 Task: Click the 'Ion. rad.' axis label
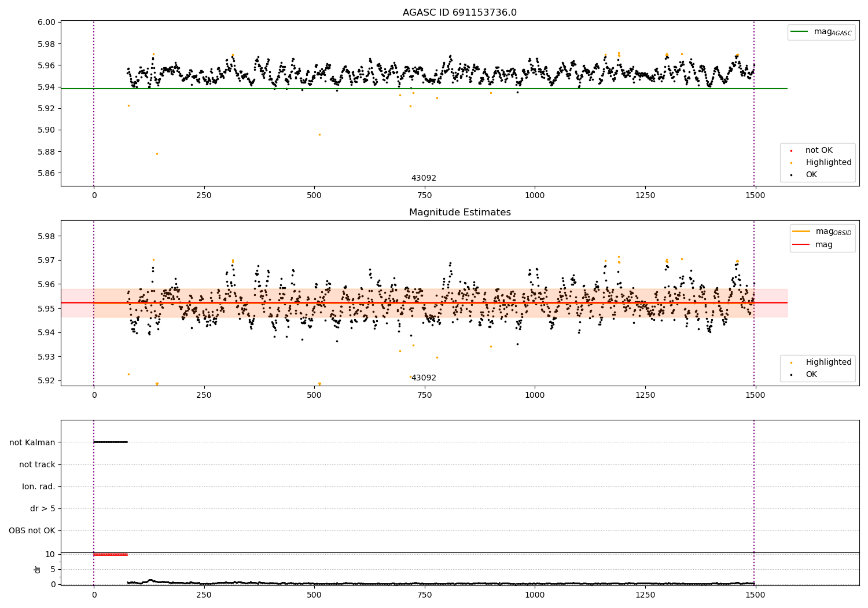tap(39, 486)
